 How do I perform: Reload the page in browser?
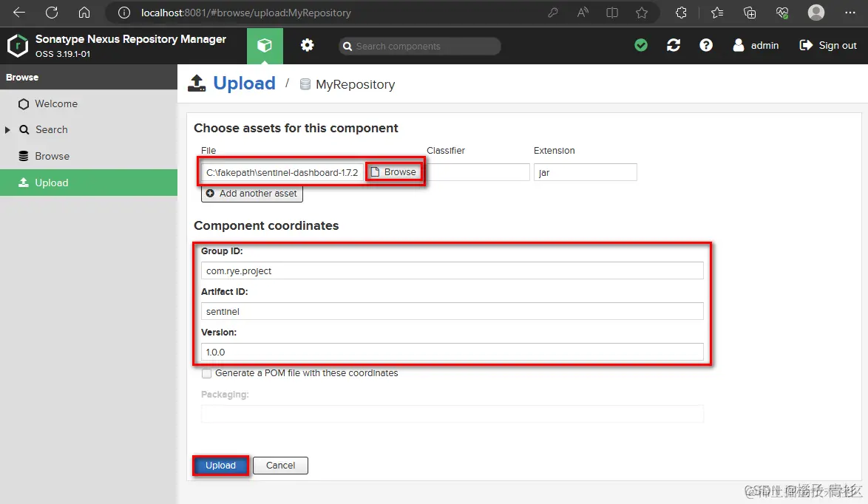[x=52, y=12]
